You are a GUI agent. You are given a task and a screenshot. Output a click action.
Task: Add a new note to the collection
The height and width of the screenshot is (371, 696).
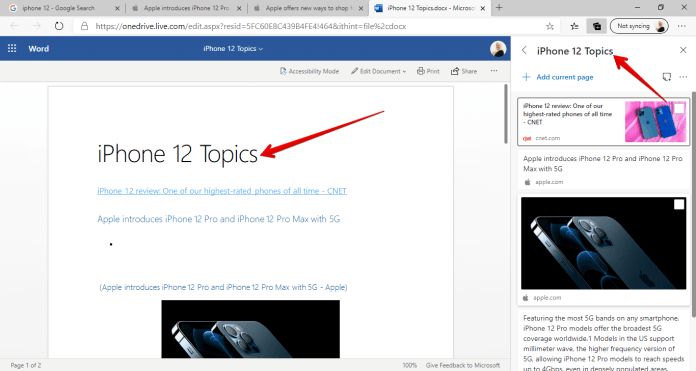[667, 77]
